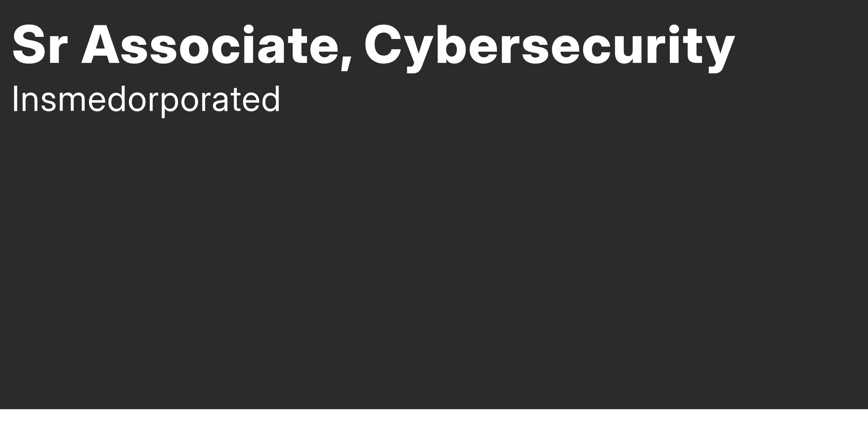This screenshot has width=868, height=424.
Task: Click the capital "S" starting the title
Action: (29, 45)
